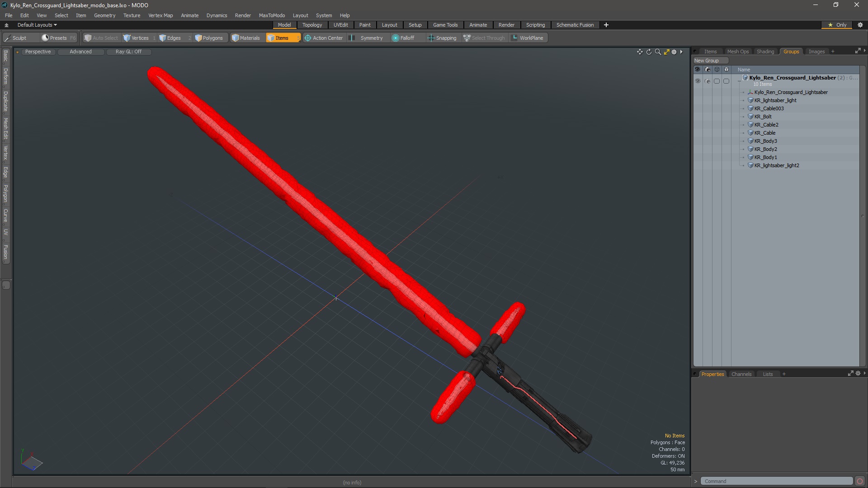Expand the left toolbar bottom handle
This screenshot has width=868, height=488.
pos(6,285)
